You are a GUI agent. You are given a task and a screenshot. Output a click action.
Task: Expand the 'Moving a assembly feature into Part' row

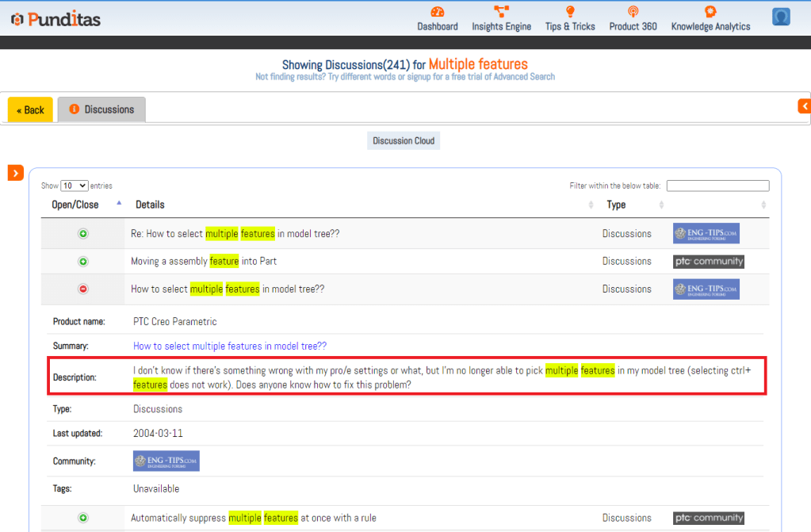point(83,262)
